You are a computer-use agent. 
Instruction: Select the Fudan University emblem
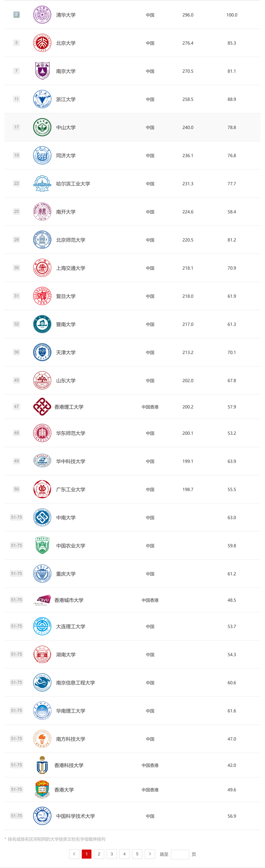pos(42,296)
